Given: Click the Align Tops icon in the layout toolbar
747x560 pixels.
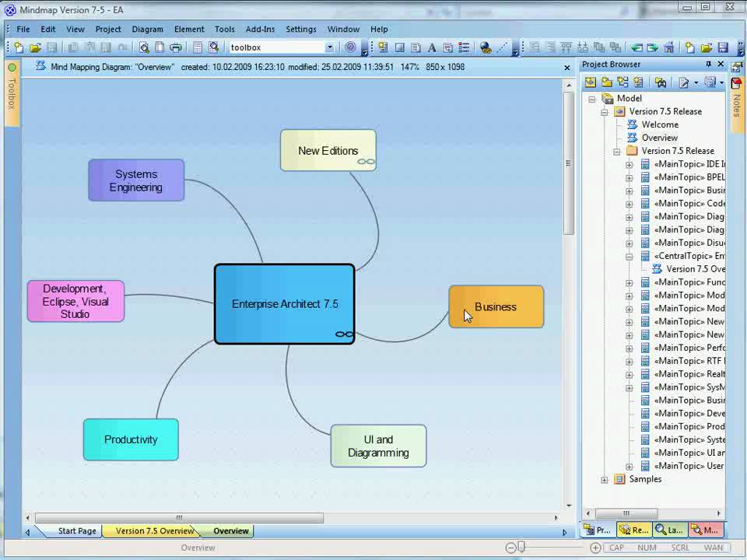Looking at the screenshot, I should coord(566,47).
